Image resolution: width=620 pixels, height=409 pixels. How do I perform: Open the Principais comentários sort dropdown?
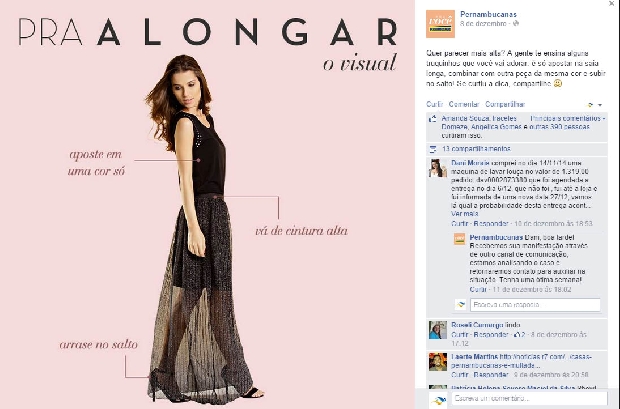pos(568,118)
